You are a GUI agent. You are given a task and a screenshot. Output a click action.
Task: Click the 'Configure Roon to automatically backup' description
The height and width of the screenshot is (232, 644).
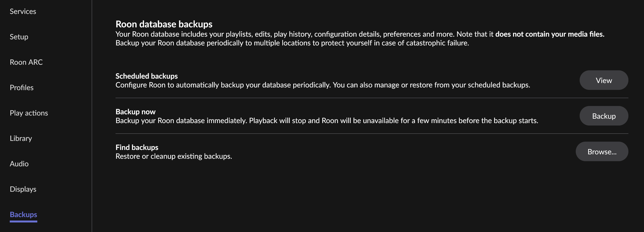(x=322, y=85)
